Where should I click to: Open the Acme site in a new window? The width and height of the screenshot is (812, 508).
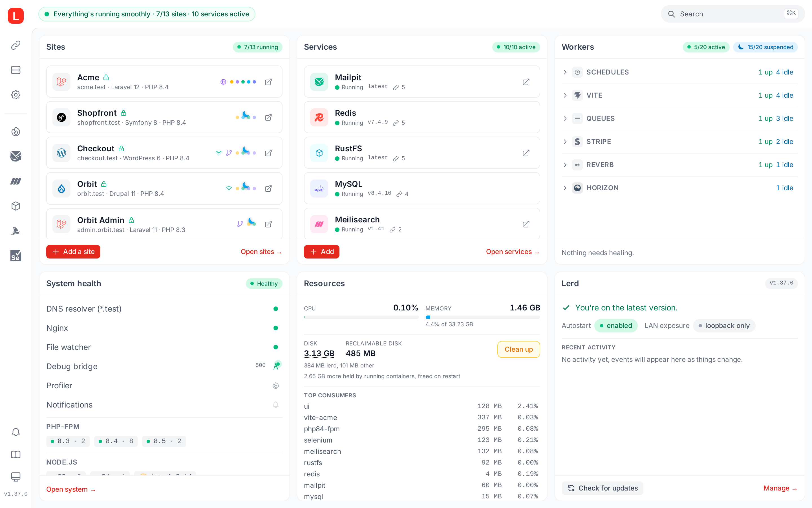pyautogui.click(x=268, y=82)
